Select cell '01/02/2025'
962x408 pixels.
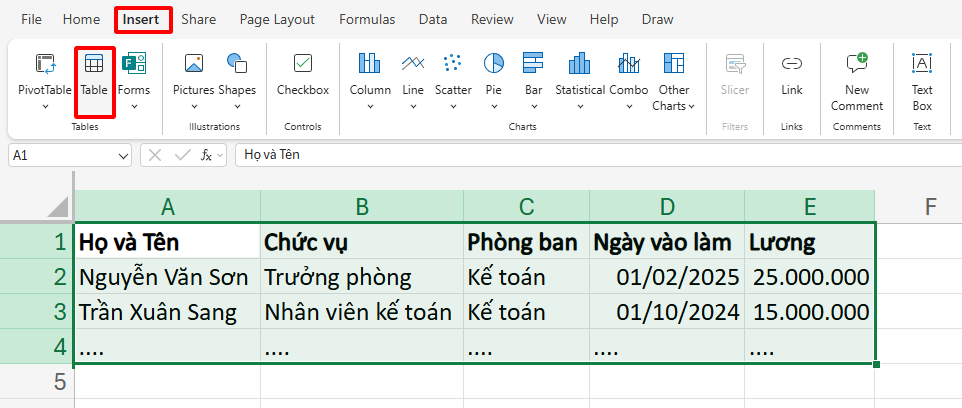667,277
